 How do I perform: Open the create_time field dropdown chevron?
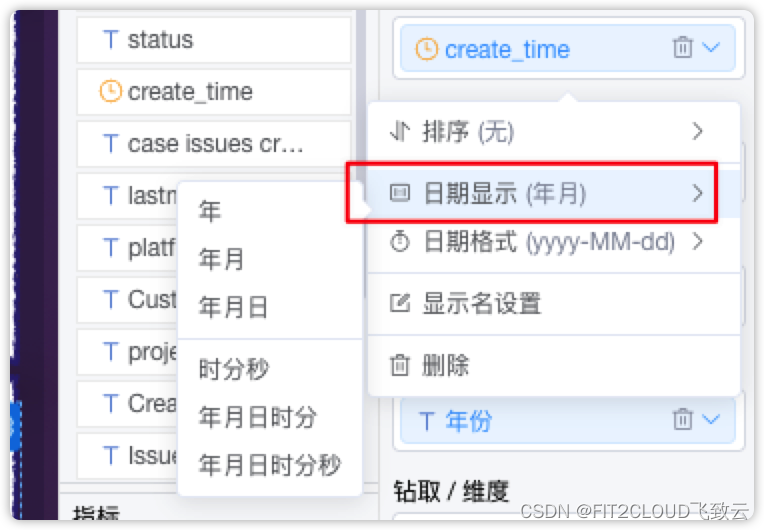point(711,47)
